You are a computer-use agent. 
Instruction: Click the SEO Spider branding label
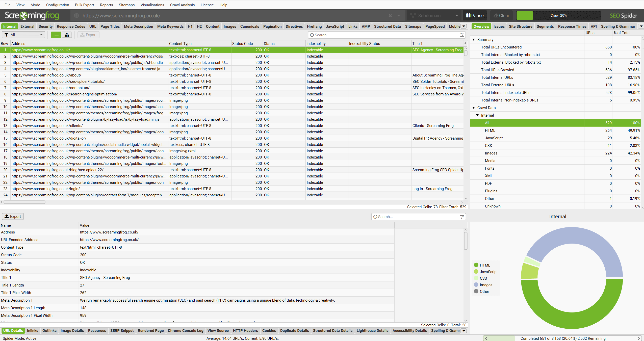click(x=623, y=16)
